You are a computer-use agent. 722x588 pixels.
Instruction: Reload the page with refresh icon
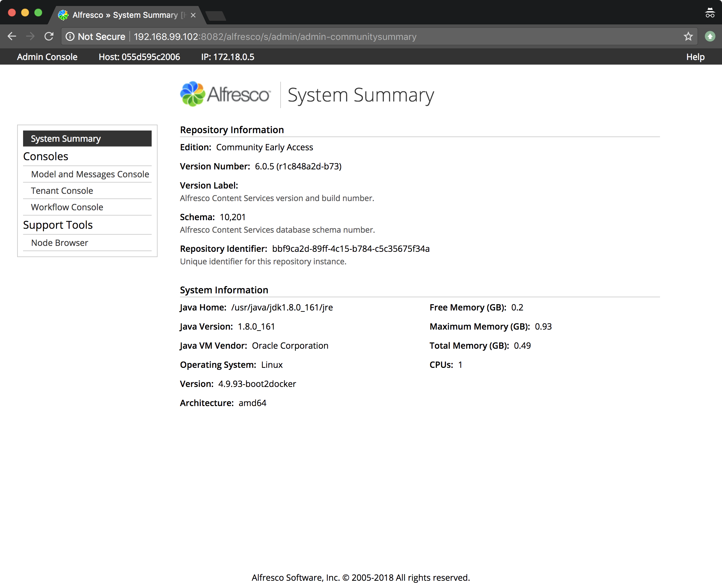[x=49, y=36]
